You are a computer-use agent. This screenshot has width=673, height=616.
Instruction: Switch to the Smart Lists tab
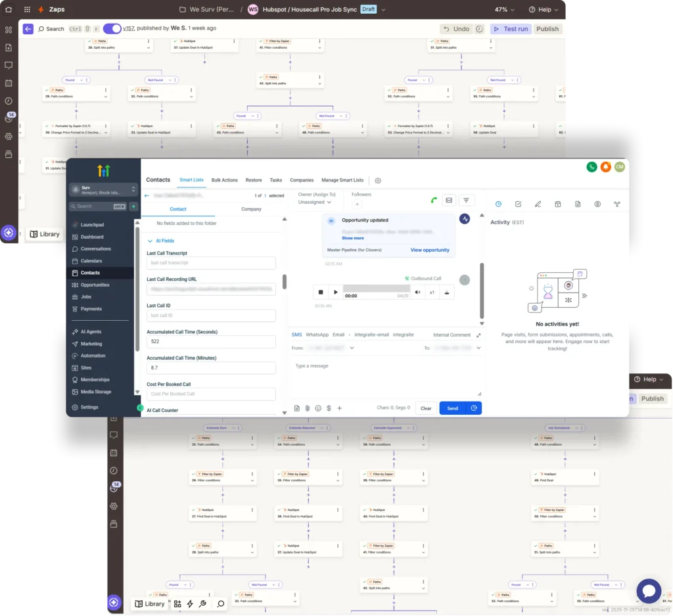pos(192,180)
